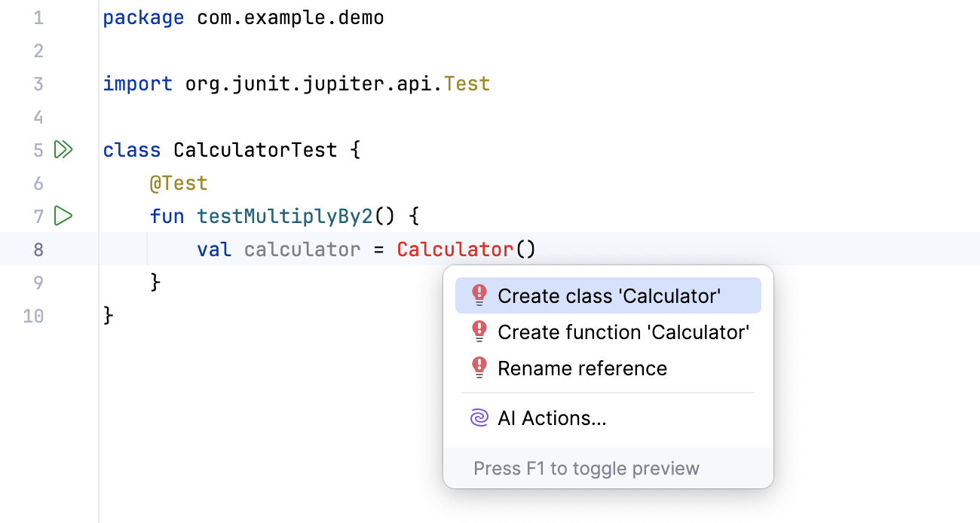Select Create class 'Calculator' quick fix

609,296
